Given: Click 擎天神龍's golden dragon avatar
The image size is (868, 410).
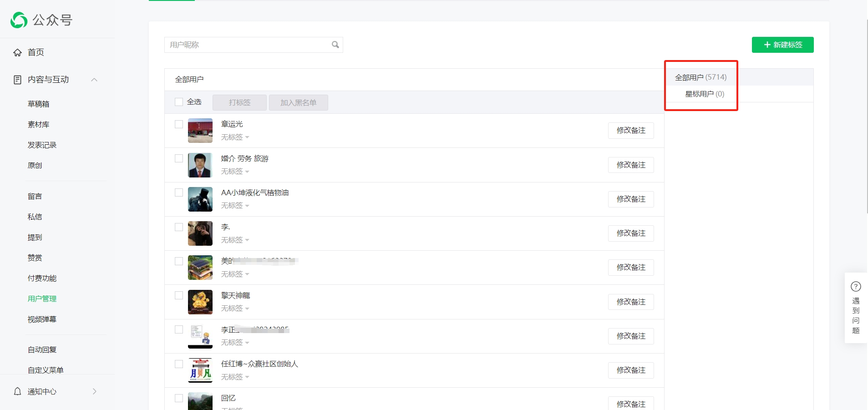Looking at the screenshot, I should (200, 302).
